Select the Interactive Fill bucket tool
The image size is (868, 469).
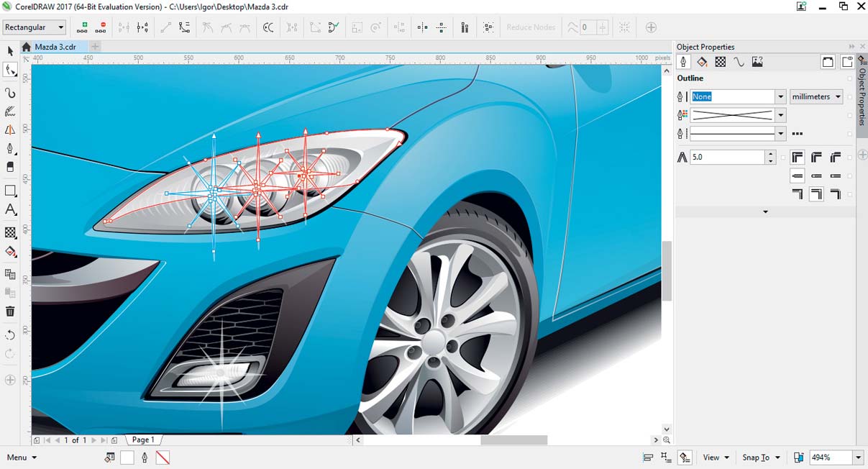pyautogui.click(x=10, y=252)
